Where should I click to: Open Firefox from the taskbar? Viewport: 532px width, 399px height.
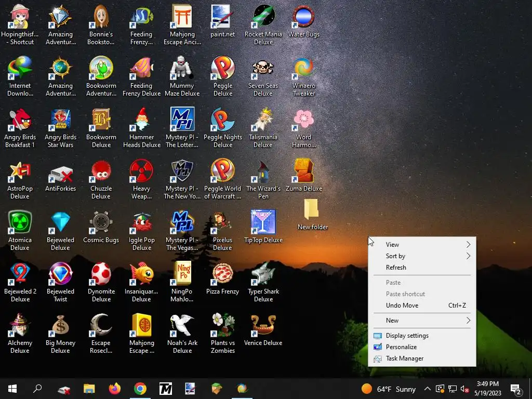115,389
